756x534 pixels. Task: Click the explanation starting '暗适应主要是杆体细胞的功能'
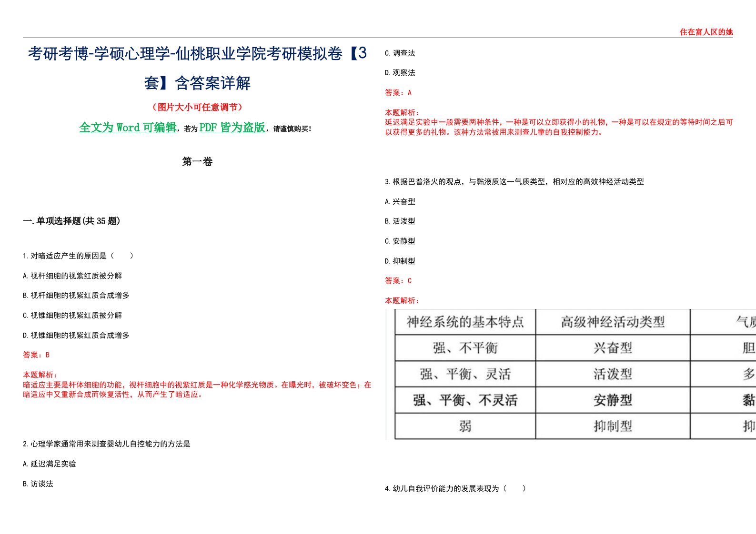197,389
